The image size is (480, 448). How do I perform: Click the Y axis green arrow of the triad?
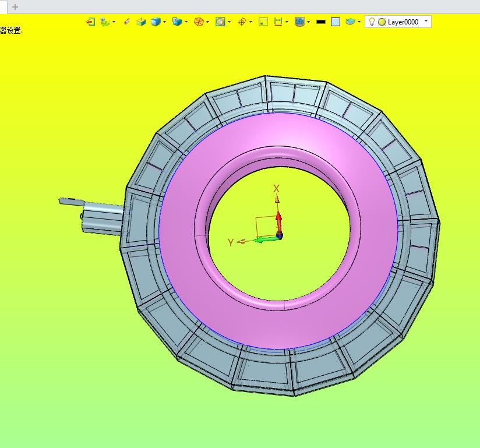pos(266,239)
